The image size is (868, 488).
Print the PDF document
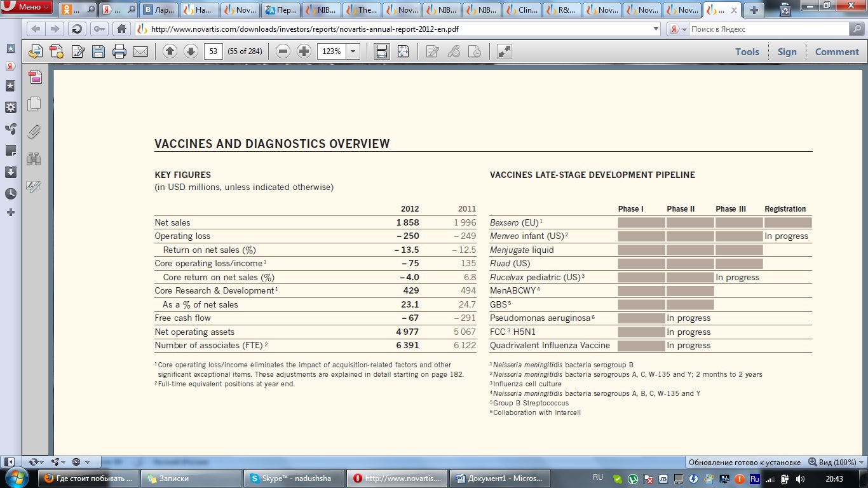pyautogui.click(x=119, y=51)
